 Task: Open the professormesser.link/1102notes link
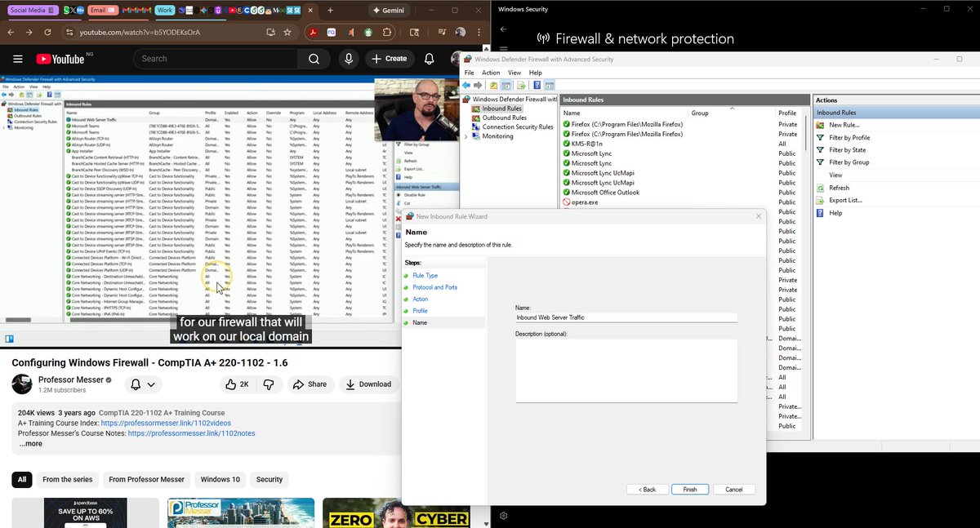point(191,433)
